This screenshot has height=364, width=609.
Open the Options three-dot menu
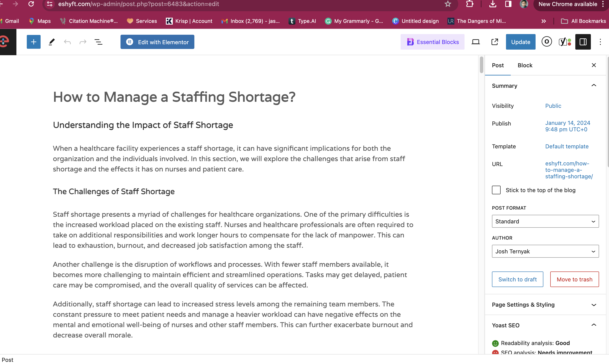pyautogui.click(x=600, y=42)
